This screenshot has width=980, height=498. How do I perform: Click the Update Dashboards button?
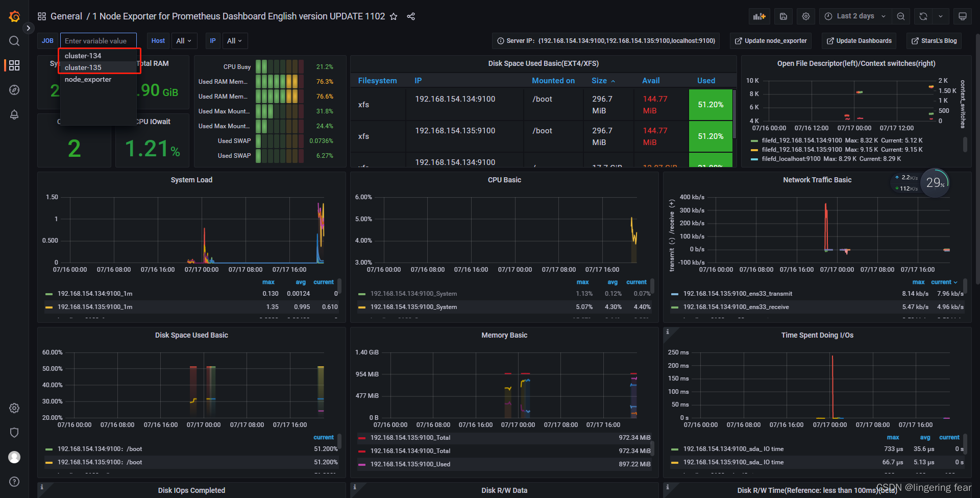pos(859,40)
